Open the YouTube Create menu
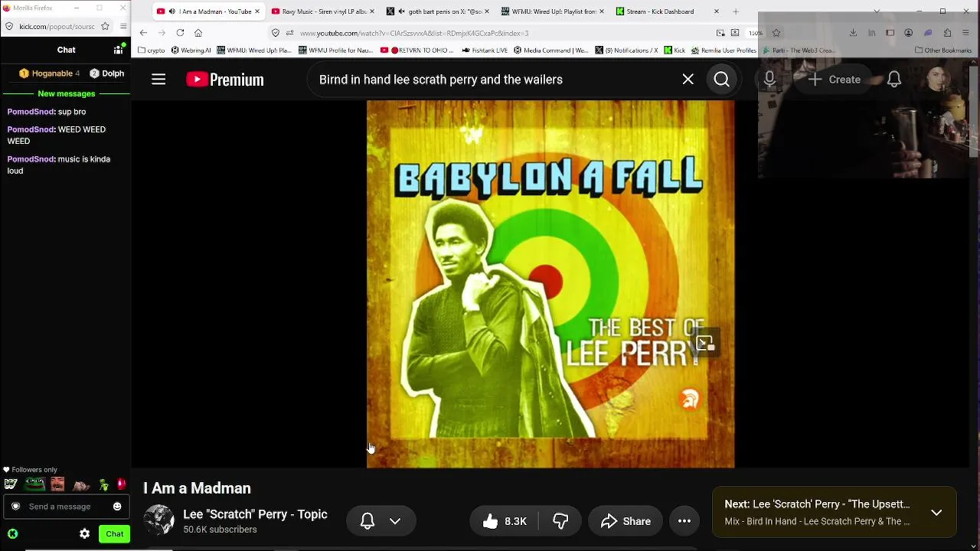 834,80
